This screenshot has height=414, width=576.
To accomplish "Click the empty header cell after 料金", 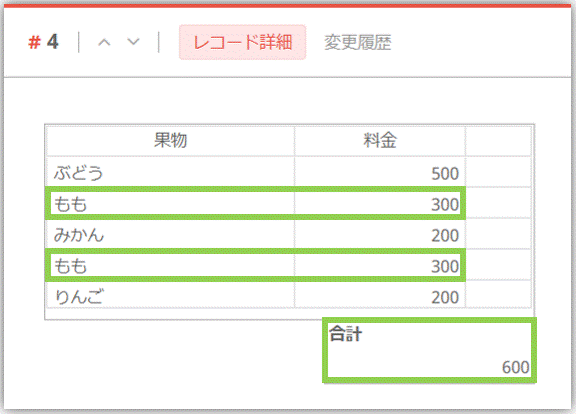I will pyautogui.click(x=498, y=141).
